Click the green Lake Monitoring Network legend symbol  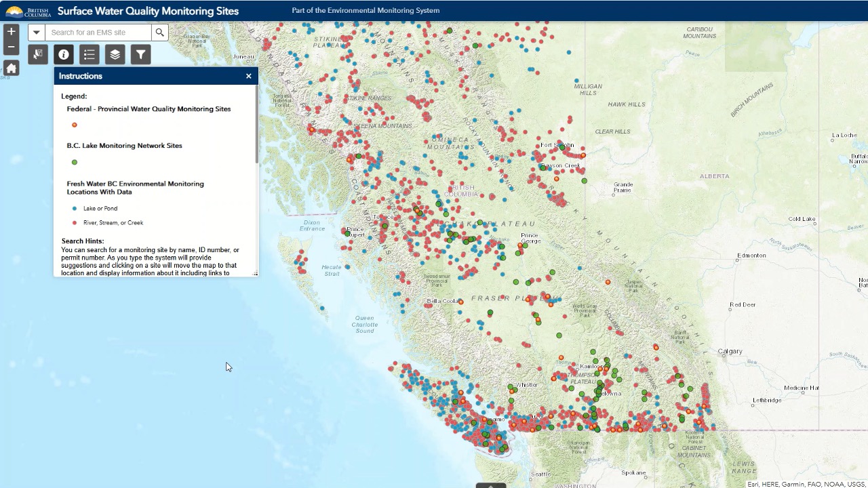click(x=75, y=162)
